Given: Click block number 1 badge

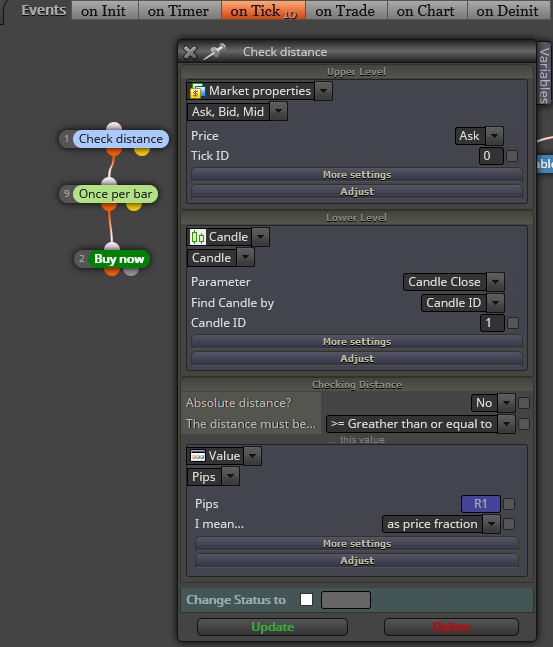Looking at the screenshot, I should (66, 139).
